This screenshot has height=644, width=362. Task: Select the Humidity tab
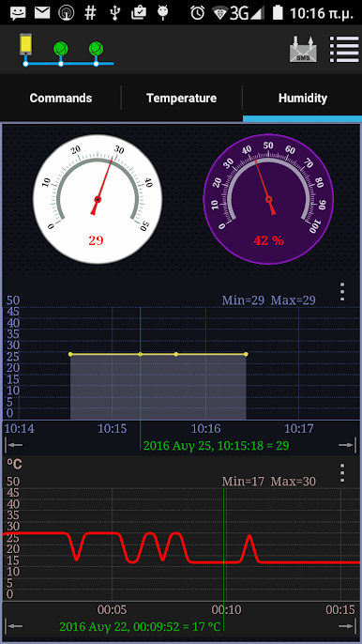click(x=303, y=99)
